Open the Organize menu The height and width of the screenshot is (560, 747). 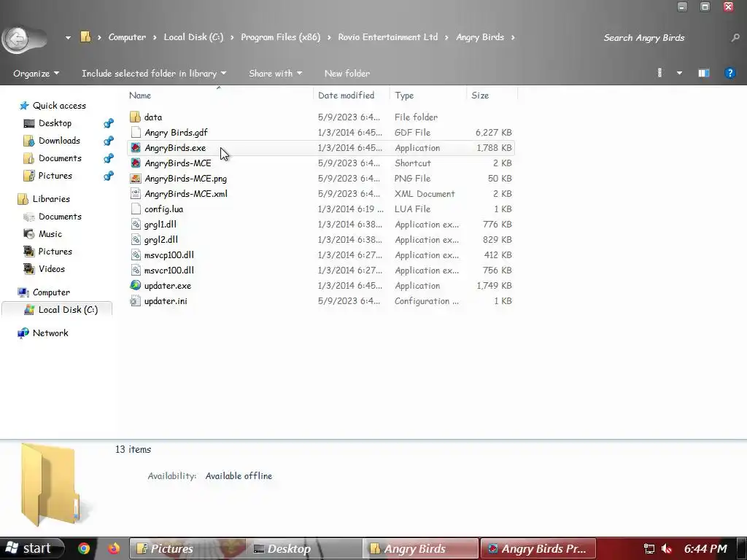(36, 74)
